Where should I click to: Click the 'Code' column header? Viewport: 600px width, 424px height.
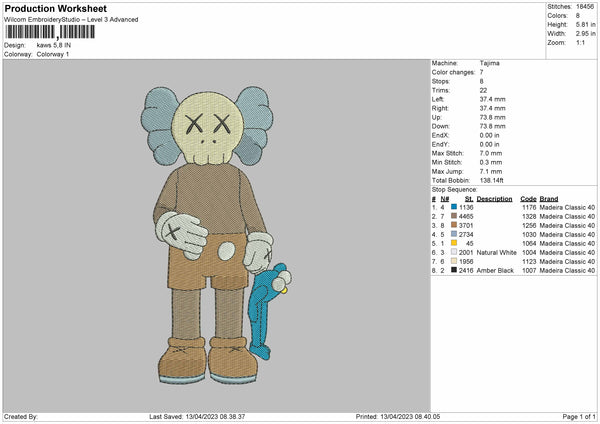point(528,199)
